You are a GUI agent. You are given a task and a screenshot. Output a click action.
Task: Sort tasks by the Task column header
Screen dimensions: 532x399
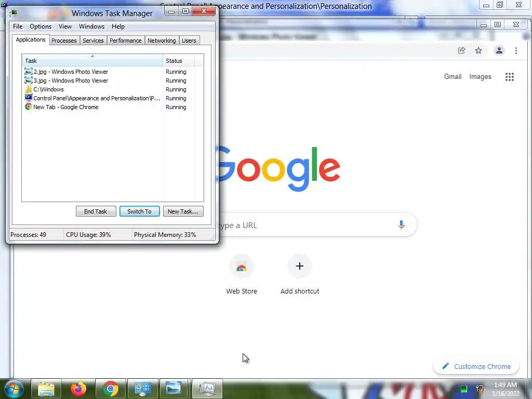92,60
